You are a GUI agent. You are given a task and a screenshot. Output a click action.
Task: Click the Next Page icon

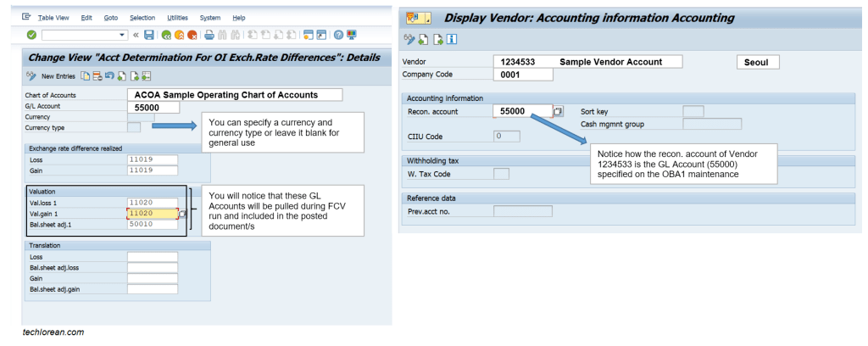coord(278,35)
